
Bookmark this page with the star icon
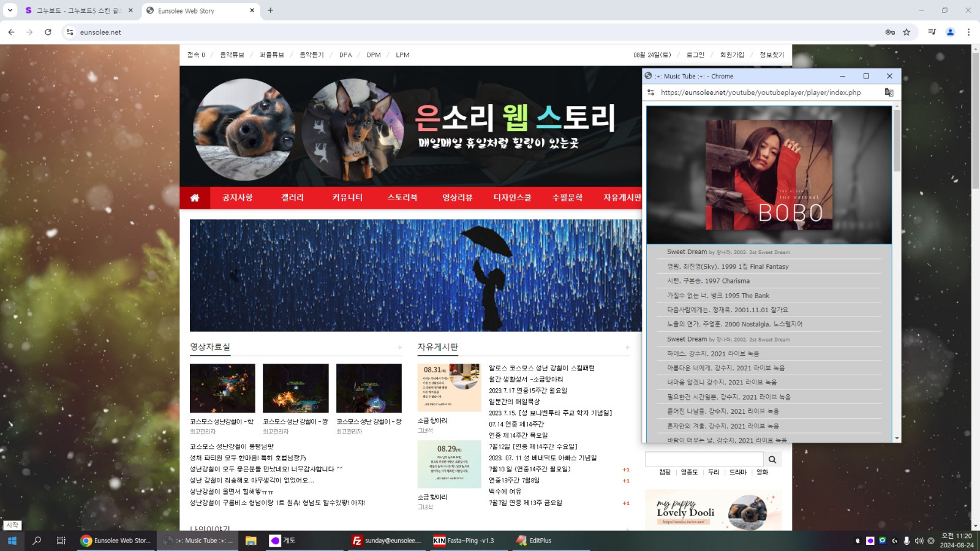(x=907, y=32)
